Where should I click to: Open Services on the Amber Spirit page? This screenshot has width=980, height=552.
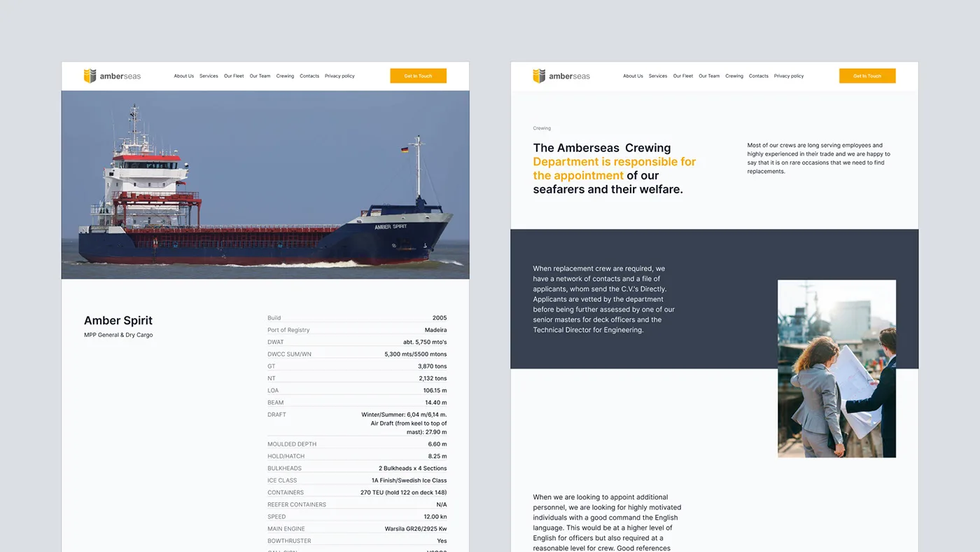point(209,76)
